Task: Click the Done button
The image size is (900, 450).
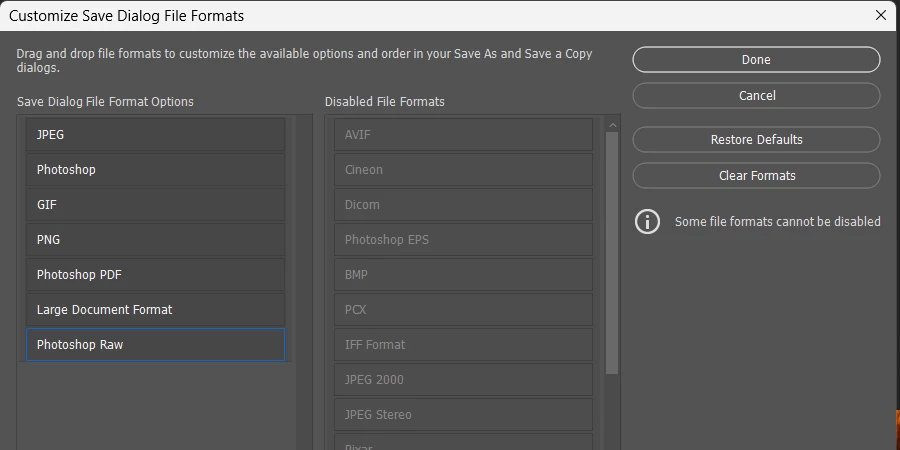Action: pos(756,60)
